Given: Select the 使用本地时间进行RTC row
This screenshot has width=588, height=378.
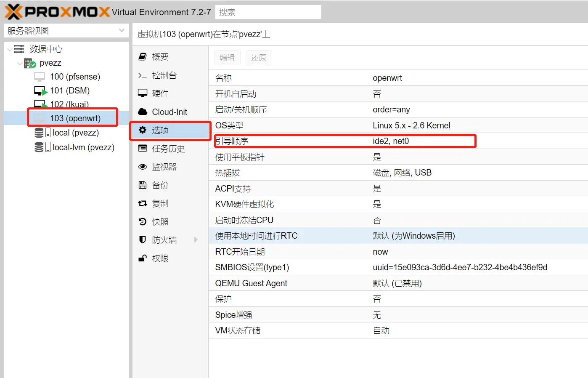Looking at the screenshot, I should (x=398, y=236).
